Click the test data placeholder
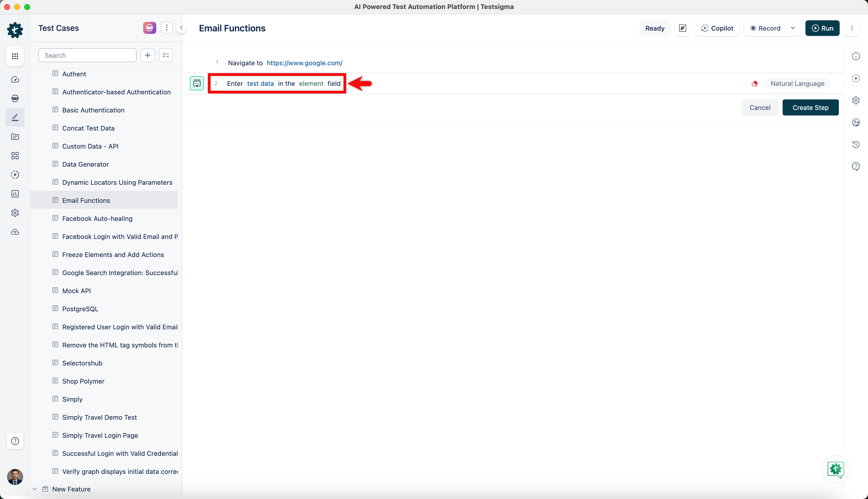 pos(260,84)
